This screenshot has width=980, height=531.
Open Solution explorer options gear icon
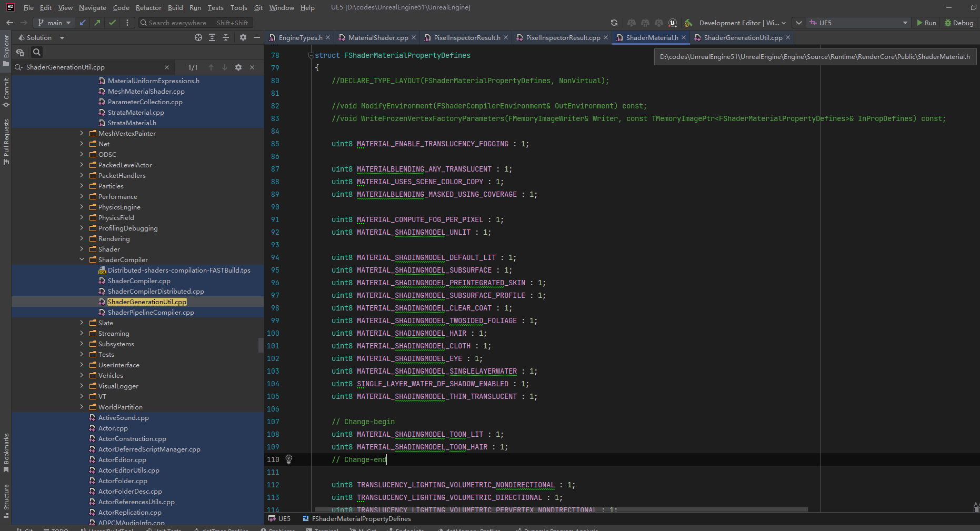click(x=243, y=37)
